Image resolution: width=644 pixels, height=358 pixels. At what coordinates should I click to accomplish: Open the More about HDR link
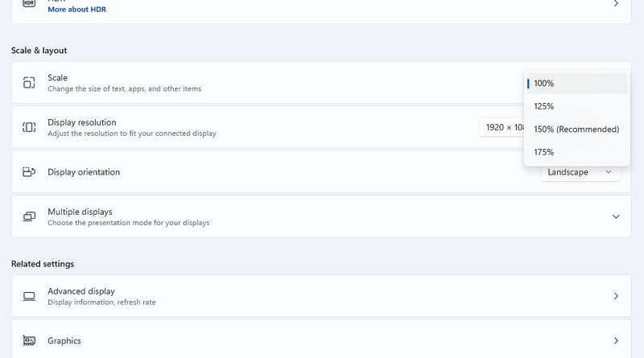click(76, 10)
